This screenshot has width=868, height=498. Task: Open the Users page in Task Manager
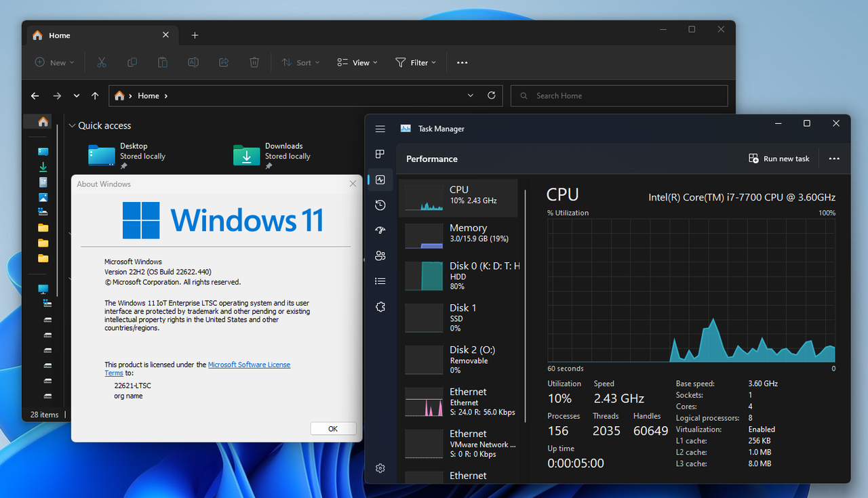tap(380, 255)
